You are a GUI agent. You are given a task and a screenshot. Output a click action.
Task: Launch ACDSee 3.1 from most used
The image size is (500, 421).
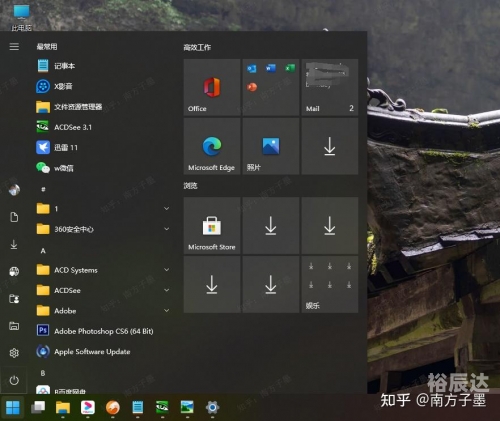64,127
